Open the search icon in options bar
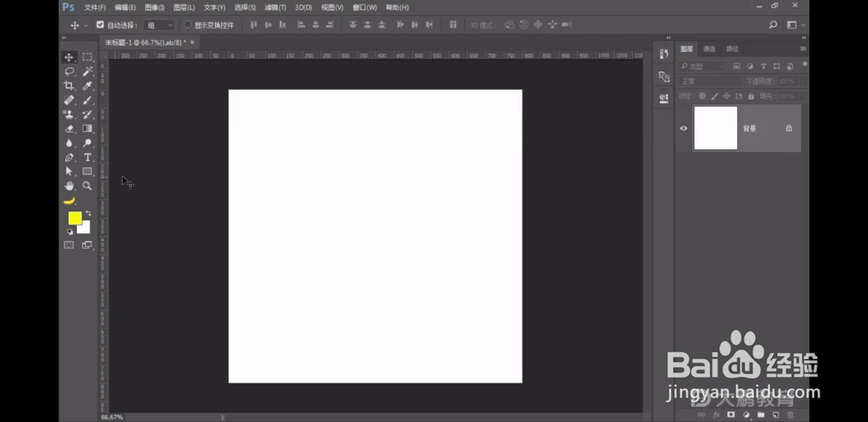This screenshot has width=868, height=422. [773, 25]
